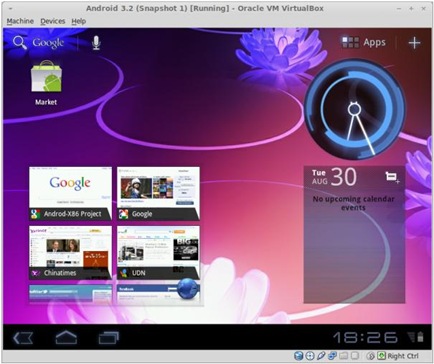Click VirtualBox shared folders indicator

[343, 356]
